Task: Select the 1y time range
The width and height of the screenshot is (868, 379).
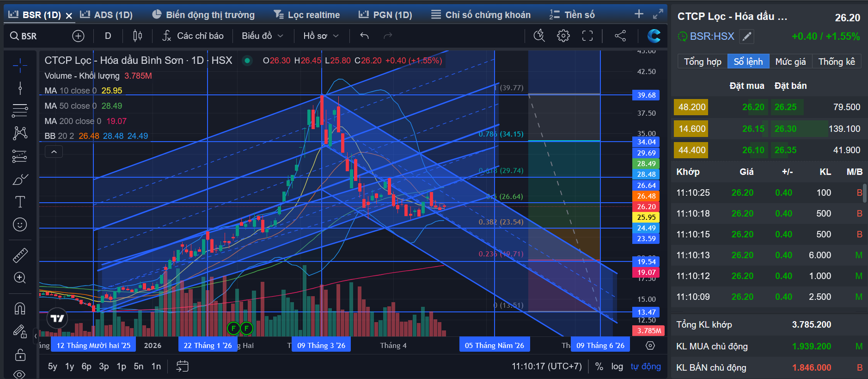Action: pyautogui.click(x=69, y=367)
